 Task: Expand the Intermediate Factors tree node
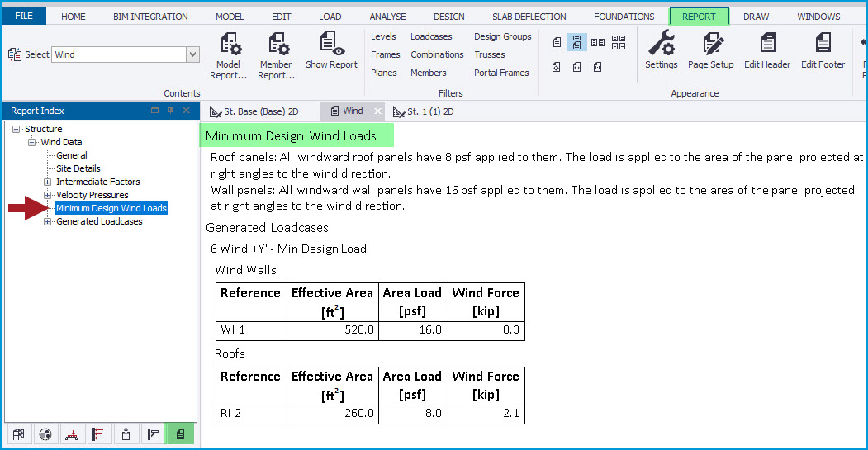tap(48, 182)
